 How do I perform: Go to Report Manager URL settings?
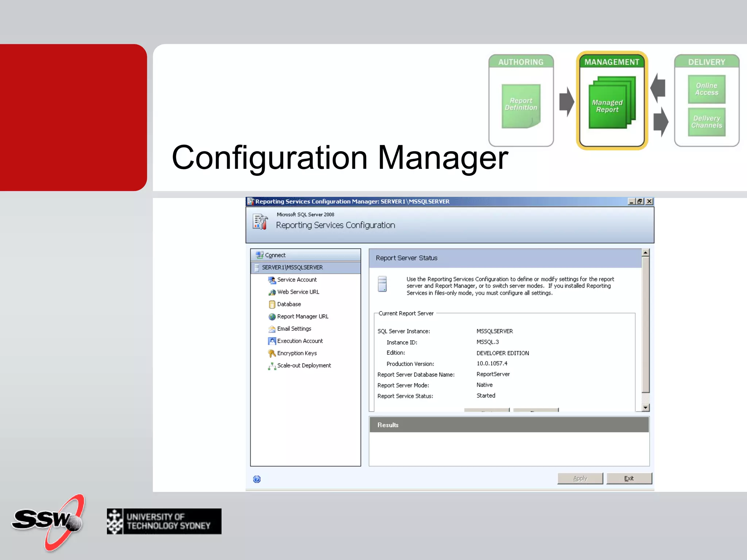pyautogui.click(x=303, y=316)
